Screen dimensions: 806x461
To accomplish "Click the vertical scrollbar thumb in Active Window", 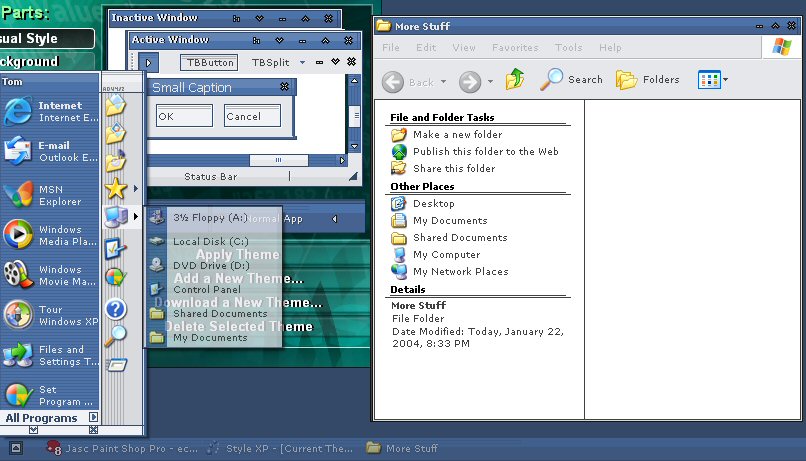I will click(354, 116).
